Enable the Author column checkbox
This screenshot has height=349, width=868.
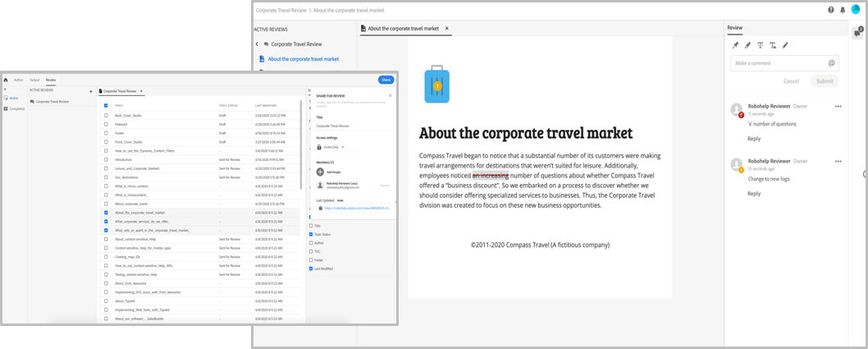point(311,242)
